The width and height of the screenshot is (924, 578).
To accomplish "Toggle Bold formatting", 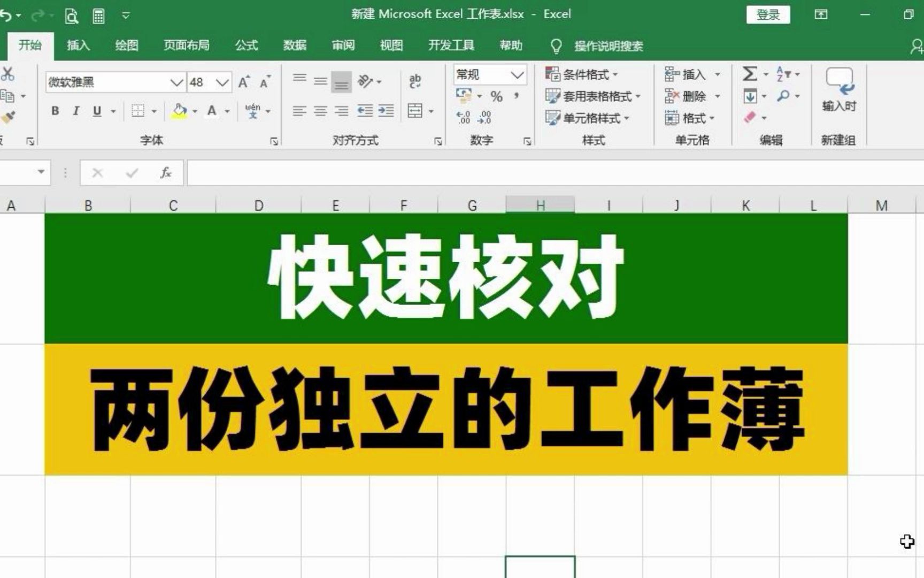I will pyautogui.click(x=55, y=111).
